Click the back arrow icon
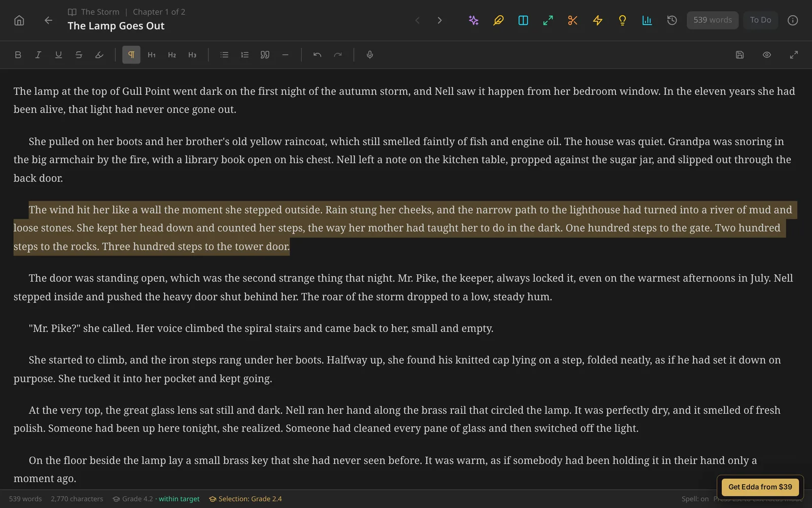812x508 pixels. [48, 20]
